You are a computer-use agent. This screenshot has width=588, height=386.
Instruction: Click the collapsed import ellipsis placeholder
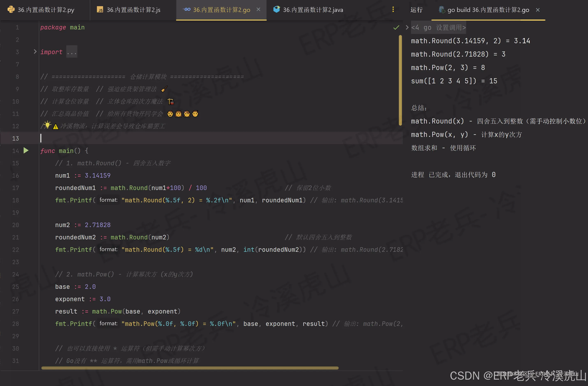point(72,52)
